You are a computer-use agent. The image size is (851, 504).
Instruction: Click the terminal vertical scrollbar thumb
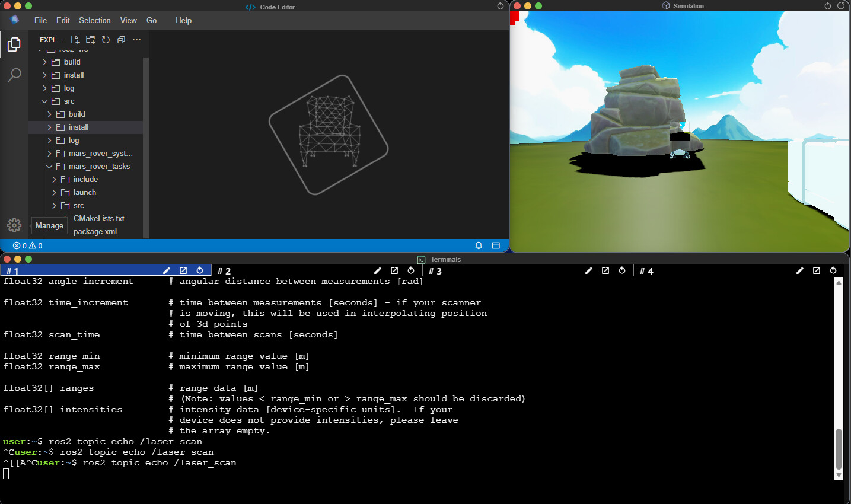point(839,449)
